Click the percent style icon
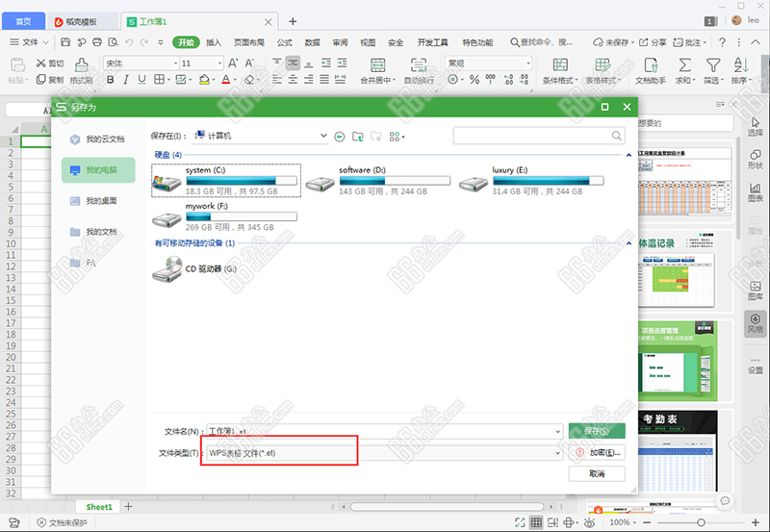Screen dimensions: 770x532 [475, 80]
